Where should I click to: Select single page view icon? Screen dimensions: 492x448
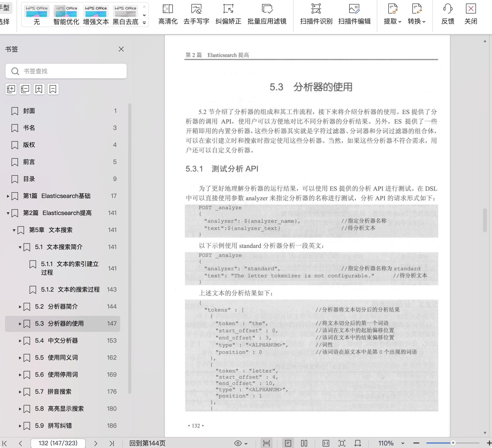click(x=288, y=443)
